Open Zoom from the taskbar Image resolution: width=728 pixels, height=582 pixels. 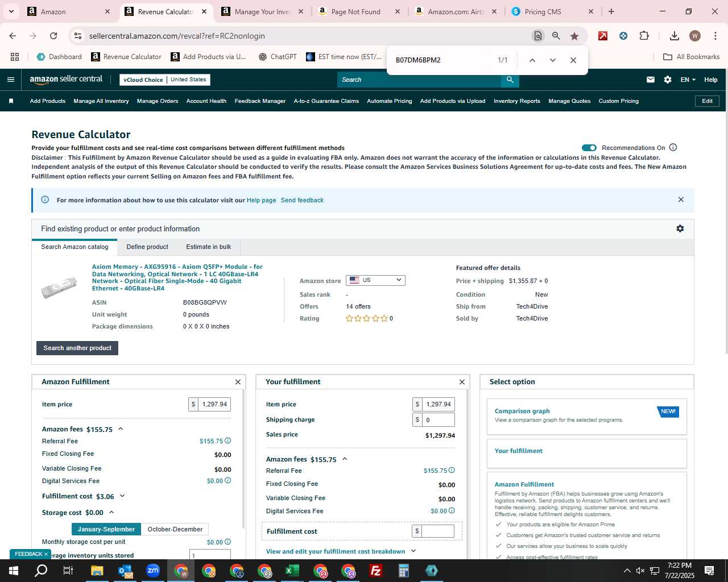pos(153,571)
